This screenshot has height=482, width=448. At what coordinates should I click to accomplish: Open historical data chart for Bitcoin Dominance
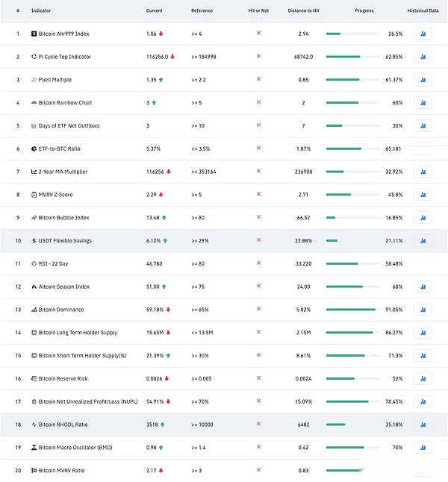423,310
